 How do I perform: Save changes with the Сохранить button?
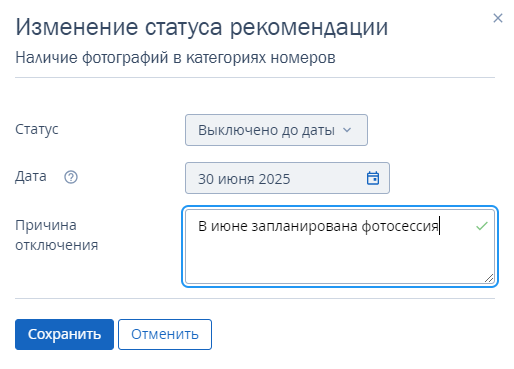(64, 334)
